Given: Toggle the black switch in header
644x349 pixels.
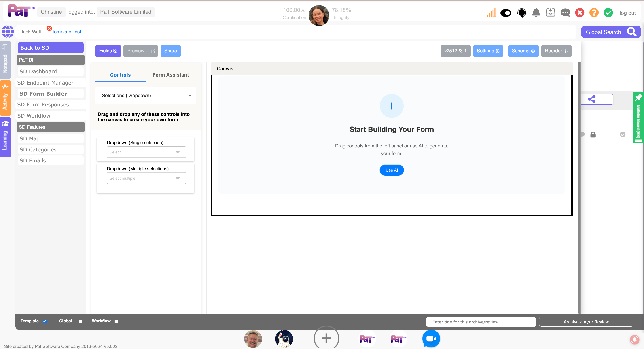Looking at the screenshot, I should (506, 13).
